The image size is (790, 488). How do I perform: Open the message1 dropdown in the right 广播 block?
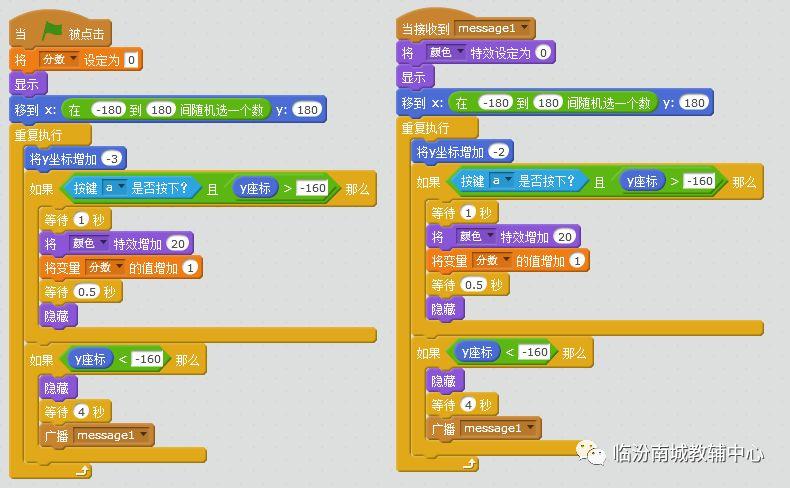point(499,428)
